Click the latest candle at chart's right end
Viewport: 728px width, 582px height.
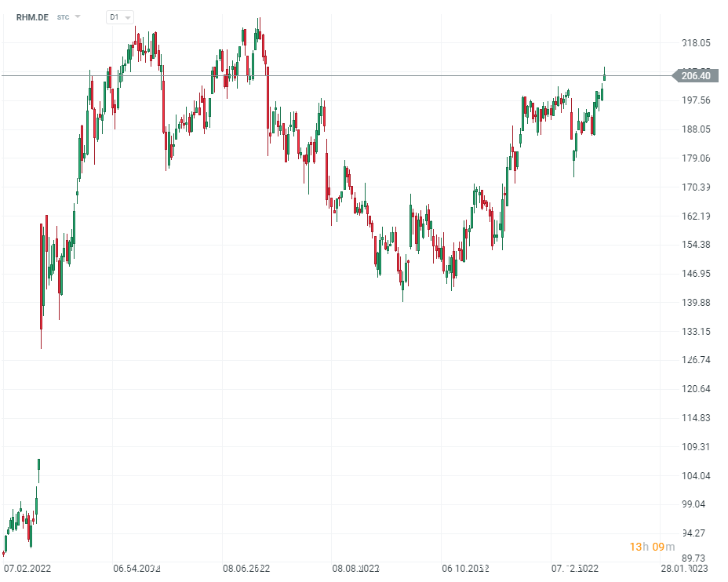(604, 75)
